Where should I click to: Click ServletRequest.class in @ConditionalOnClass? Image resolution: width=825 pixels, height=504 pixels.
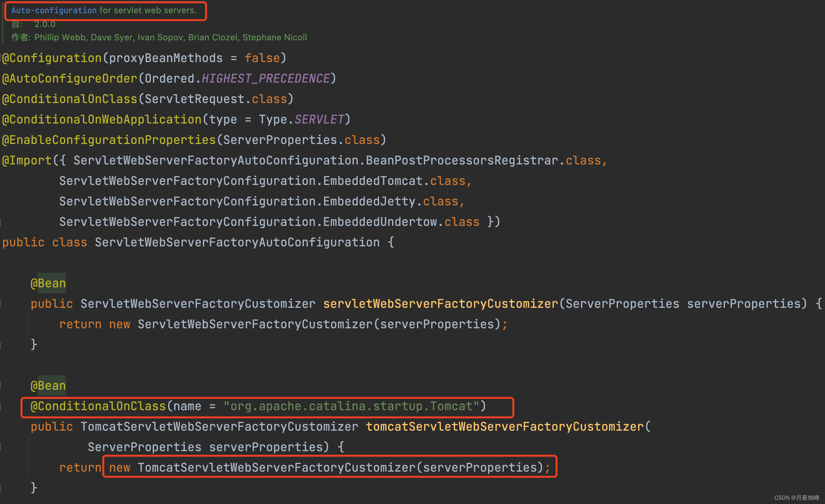point(216,99)
